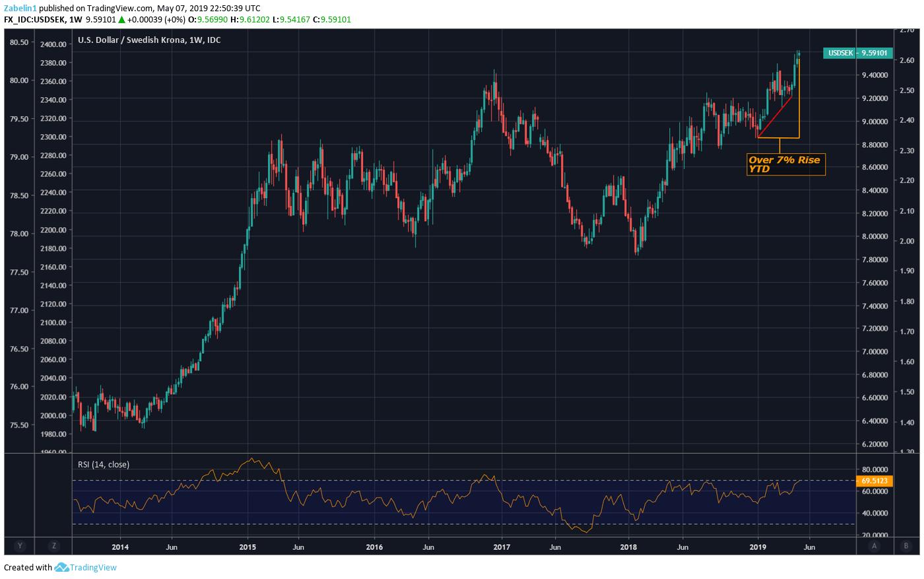Click the RSI (14, close) indicator label

pos(104,464)
